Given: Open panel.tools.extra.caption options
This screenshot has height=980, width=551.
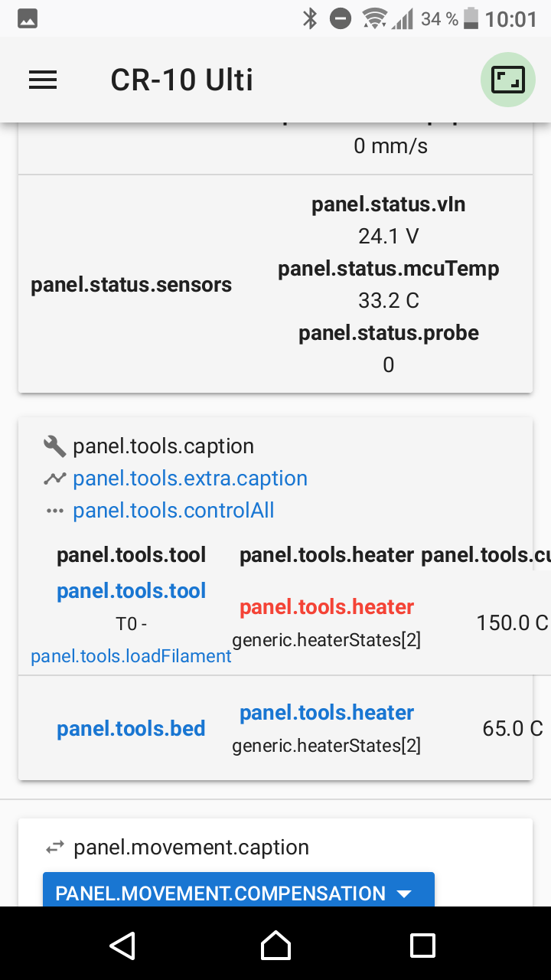Looking at the screenshot, I should (x=190, y=478).
